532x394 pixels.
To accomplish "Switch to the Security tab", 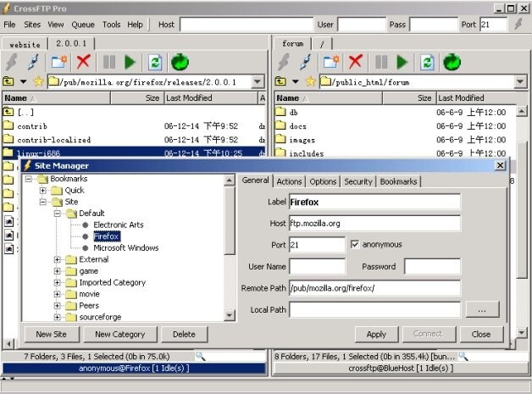I will coord(358,181).
